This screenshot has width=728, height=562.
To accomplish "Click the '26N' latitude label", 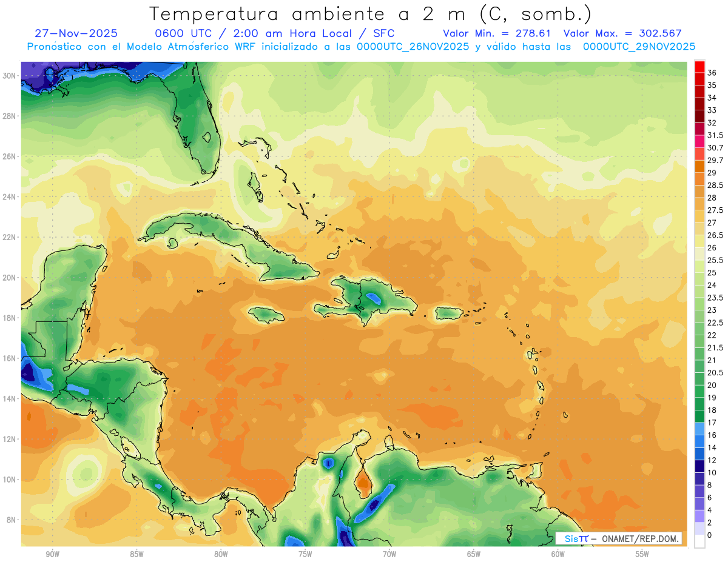I will pos(10,156).
